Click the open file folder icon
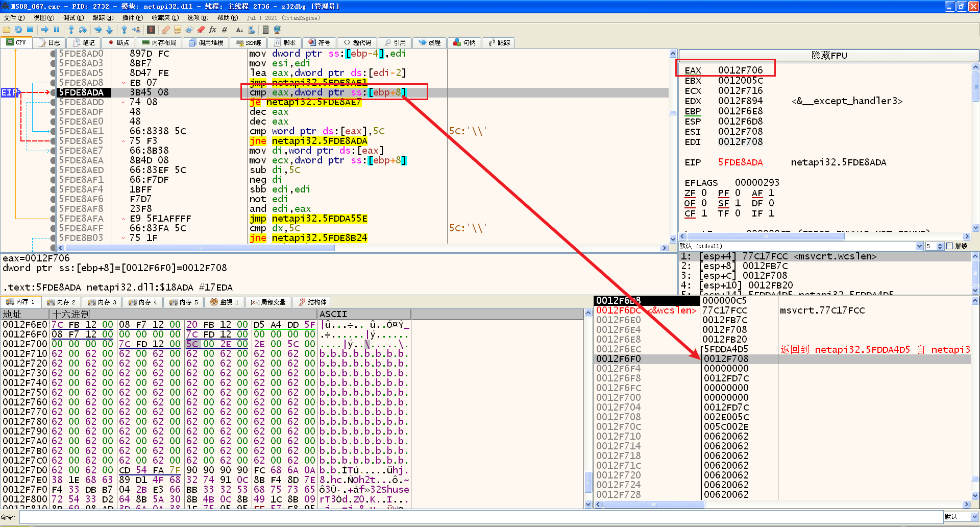The image size is (980, 527). 7,30
